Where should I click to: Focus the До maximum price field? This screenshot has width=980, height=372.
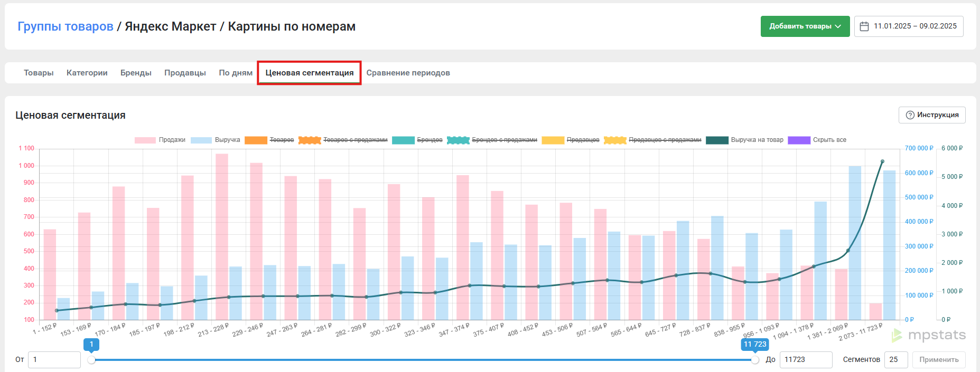point(806,360)
